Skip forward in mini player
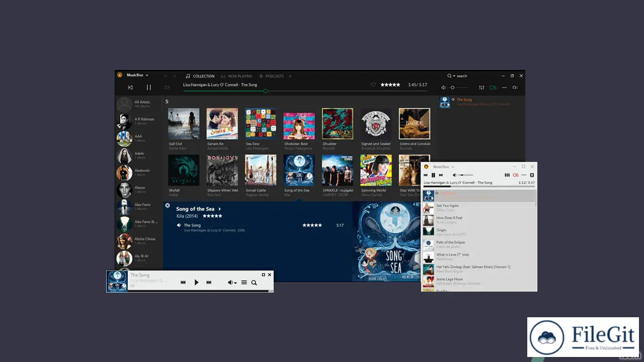The height and width of the screenshot is (362, 644). coord(209,283)
